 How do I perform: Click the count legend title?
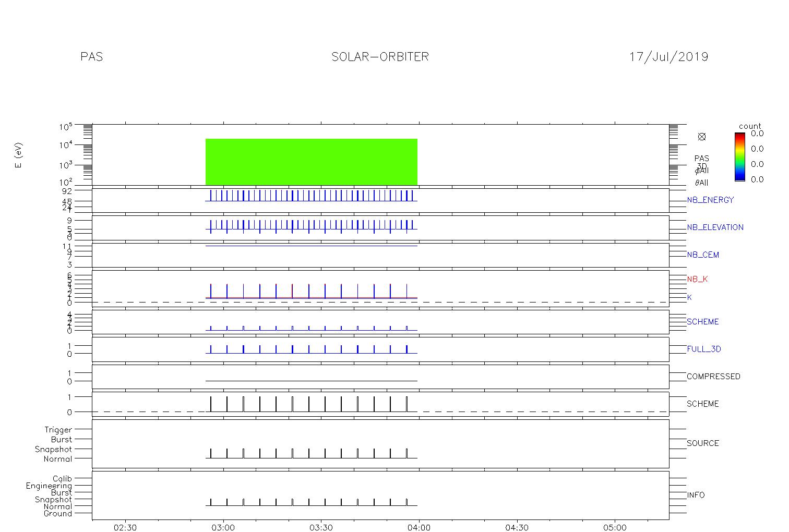click(x=750, y=126)
